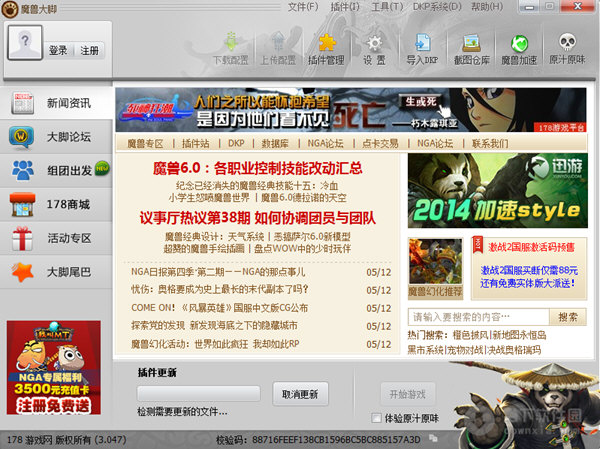Open 大脚论坛 sidebar section
The image size is (600, 449).
56,137
